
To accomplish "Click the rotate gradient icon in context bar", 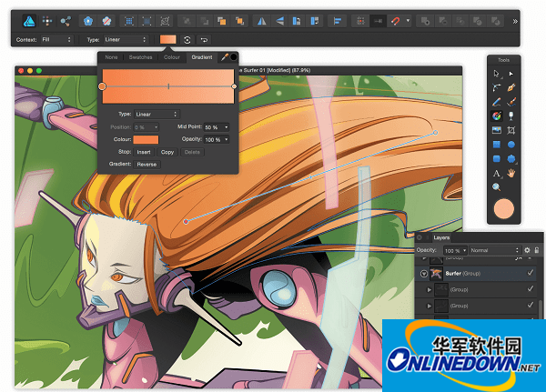I will [187, 40].
